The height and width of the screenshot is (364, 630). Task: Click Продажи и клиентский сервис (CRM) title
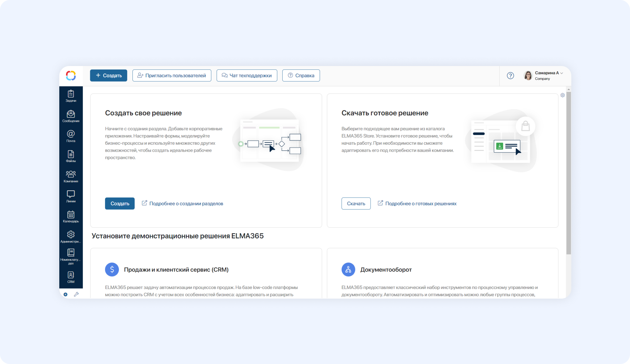(x=176, y=270)
